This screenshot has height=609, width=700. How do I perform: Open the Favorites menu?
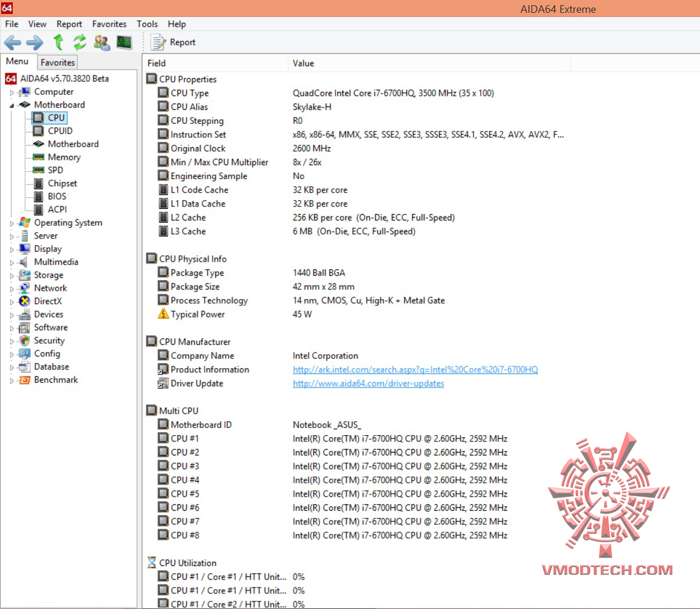pos(109,24)
